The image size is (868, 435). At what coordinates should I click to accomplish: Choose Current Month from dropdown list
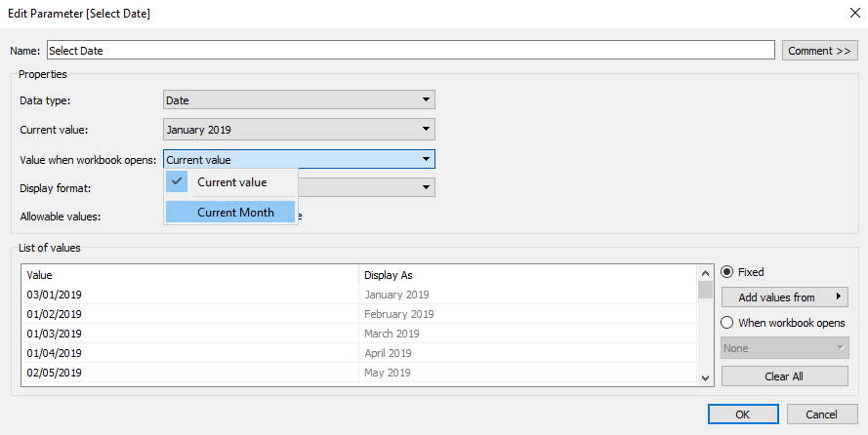(x=234, y=212)
